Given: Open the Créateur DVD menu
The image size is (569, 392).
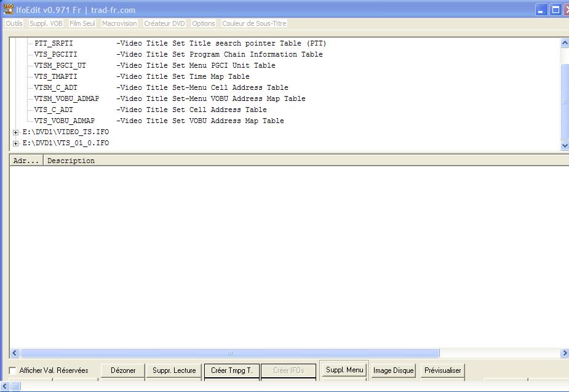Looking at the screenshot, I should pos(164,23).
